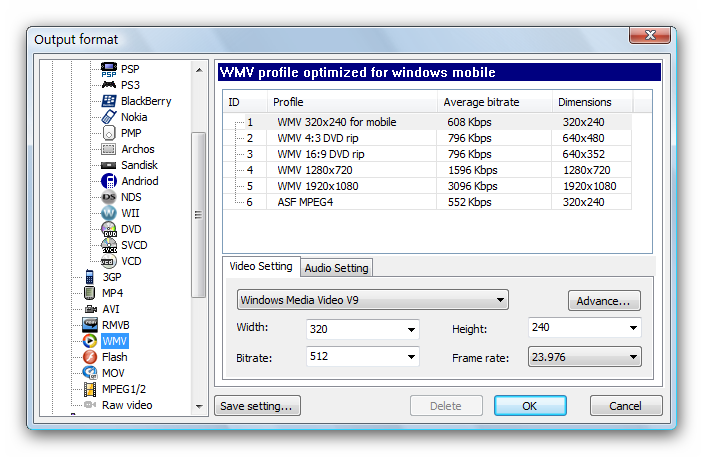
Task: Select the AVI camcorder icon
Action: [x=91, y=309]
